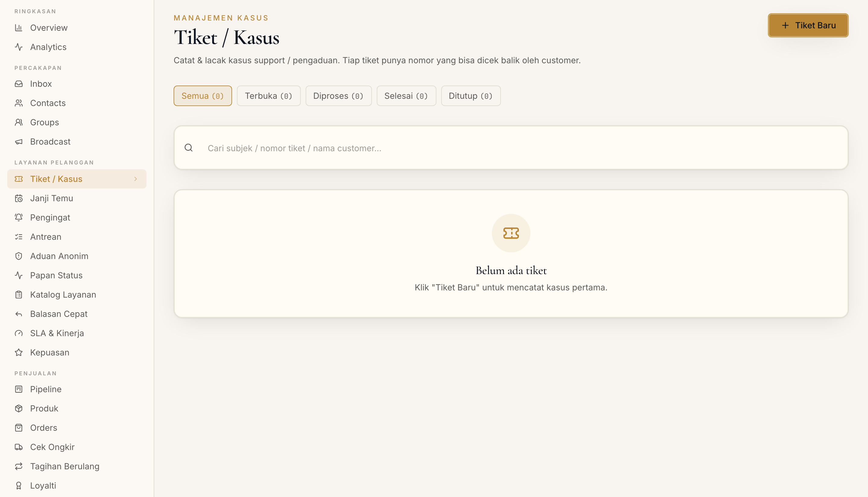Go to the Produk page
This screenshot has height=497, width=868.
77,408
